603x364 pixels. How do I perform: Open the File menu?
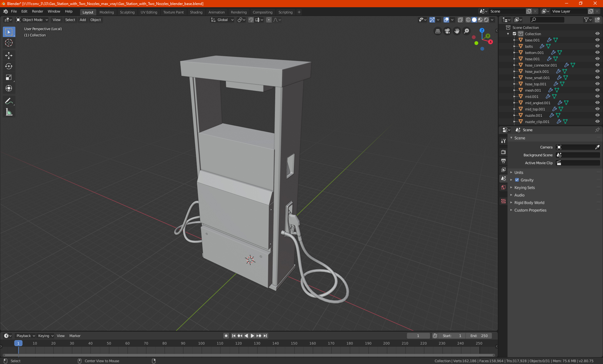coord(14,11)
